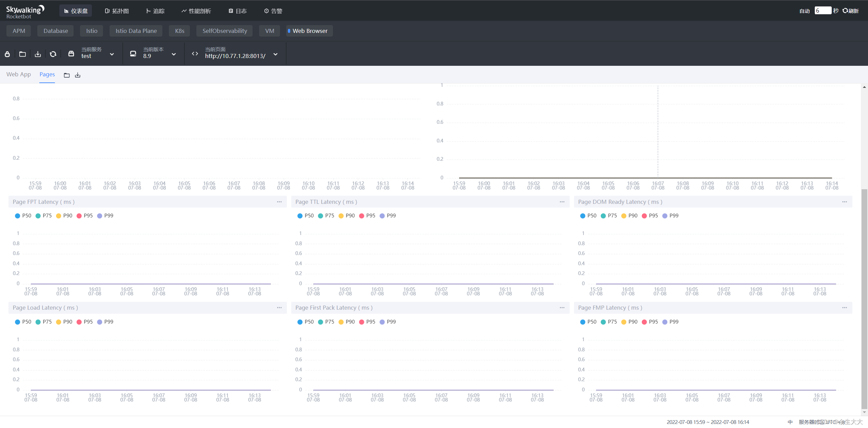Open the Page Load Latency more options menu

[279, 308]
